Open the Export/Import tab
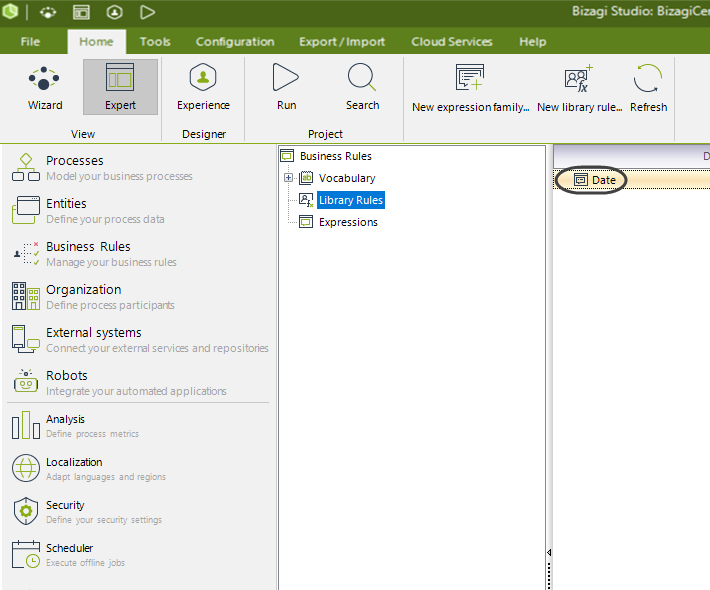This screenshot has width=710, height=590. (342, 42)
